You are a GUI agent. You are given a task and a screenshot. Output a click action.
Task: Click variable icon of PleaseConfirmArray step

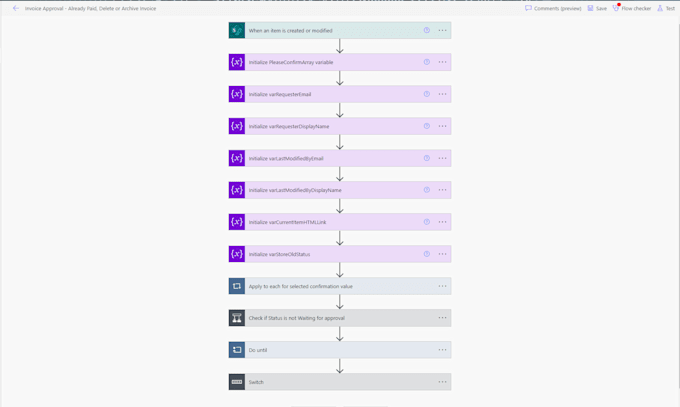pos(237,62)
